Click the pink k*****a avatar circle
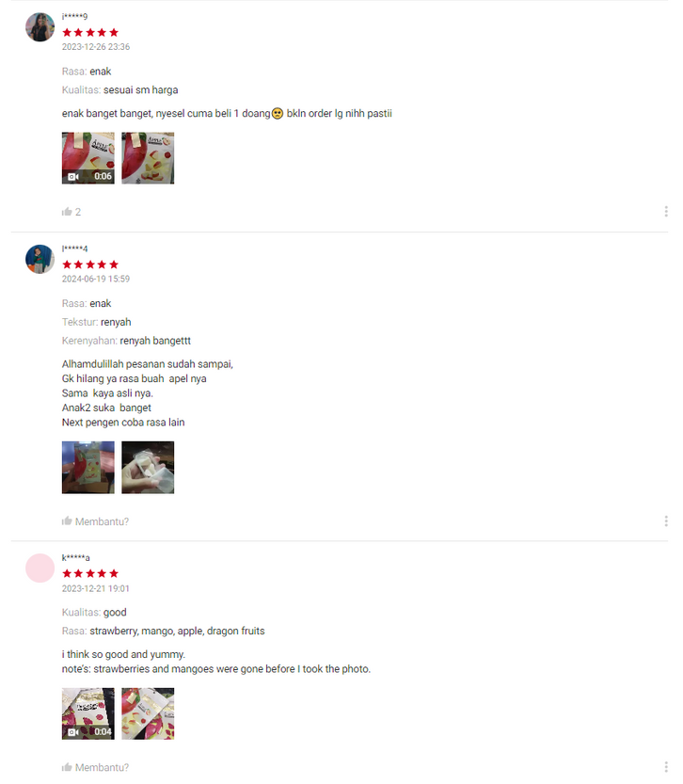The height and width of the screenshot is (784, 683). tap(40, 568)
